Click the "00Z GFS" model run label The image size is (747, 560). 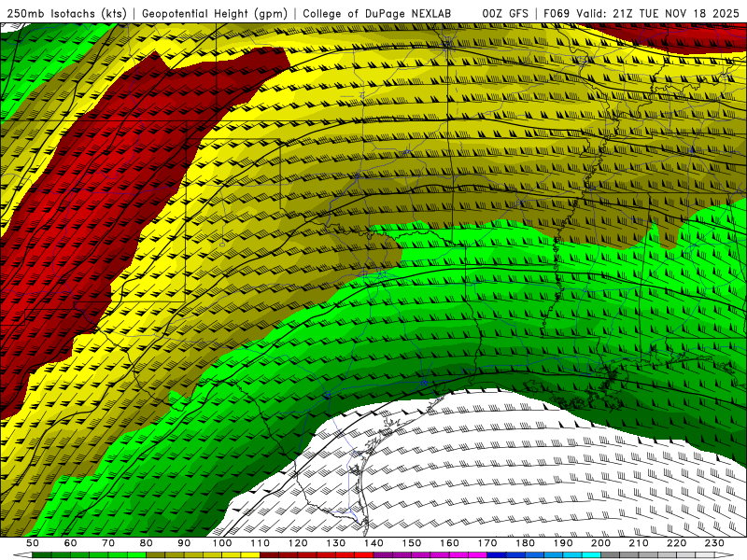[505, 13]
